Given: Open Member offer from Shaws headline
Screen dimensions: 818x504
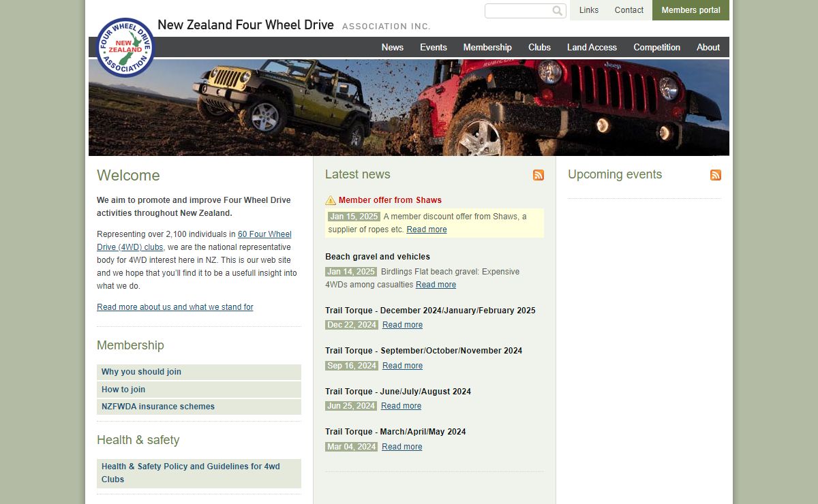Looking at the screenshot, I should (390, 200).
